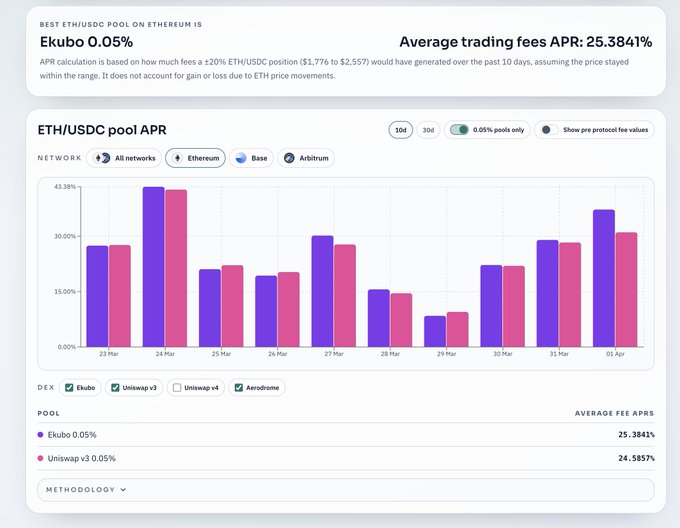
Task: Click the purple Ekubo bar for 31 Mar
Action: 547,293
